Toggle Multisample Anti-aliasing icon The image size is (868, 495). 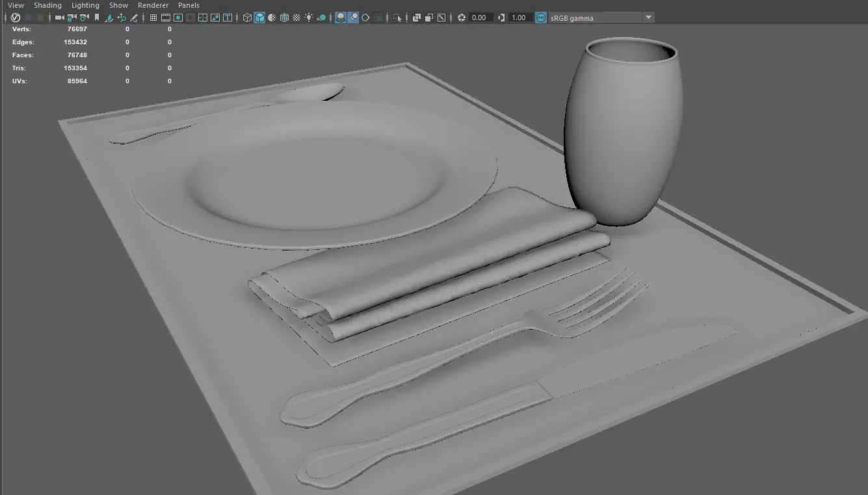tap(365, 18)
